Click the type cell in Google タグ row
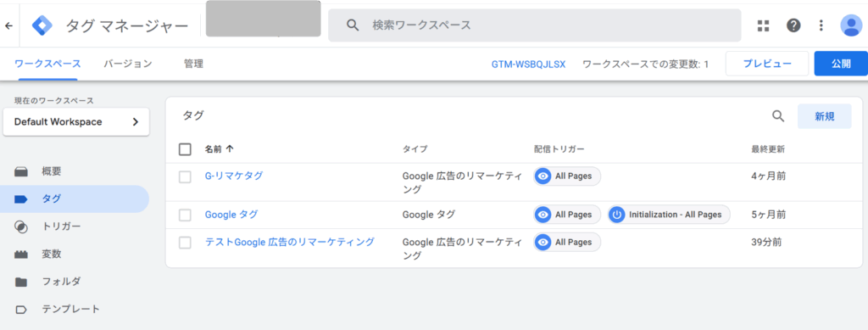Viewport: 868px width, 330px height. click(428, 215)
